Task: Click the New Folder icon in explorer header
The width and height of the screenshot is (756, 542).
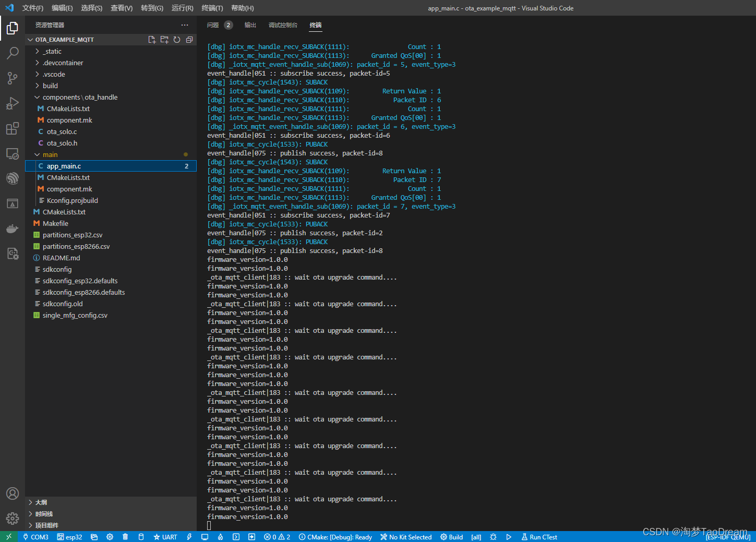Action: [164, 40]
